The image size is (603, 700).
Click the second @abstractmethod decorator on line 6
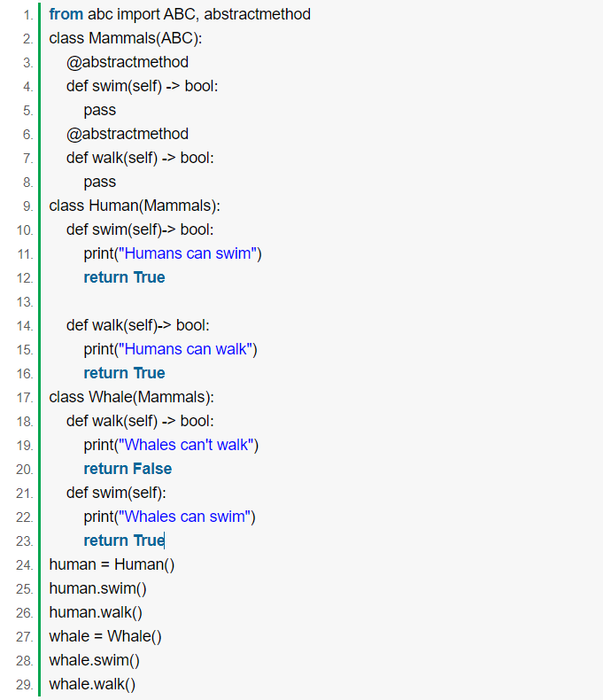click(x=128, y=134)
